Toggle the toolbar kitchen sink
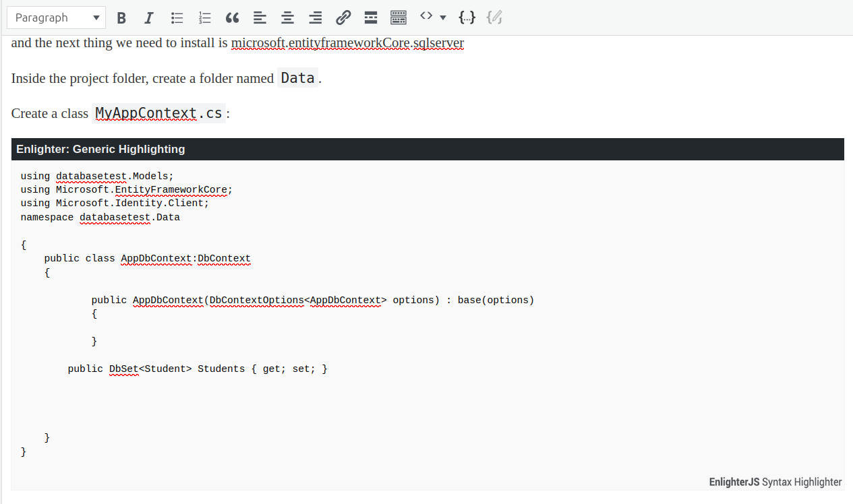The height and width of the screenshot is (504, 853). [x=399, y=18]
